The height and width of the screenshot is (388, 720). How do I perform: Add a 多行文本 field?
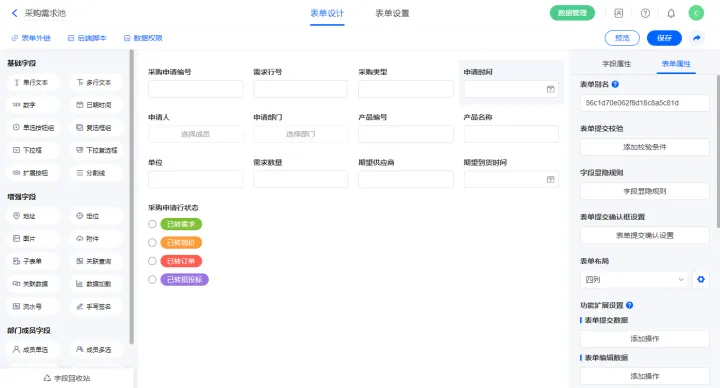tap(96, 83)
